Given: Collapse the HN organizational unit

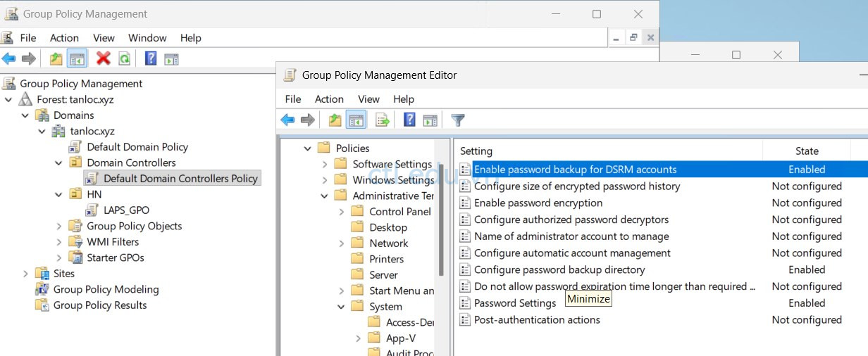Looking at the screenshot, I should 59,194.
